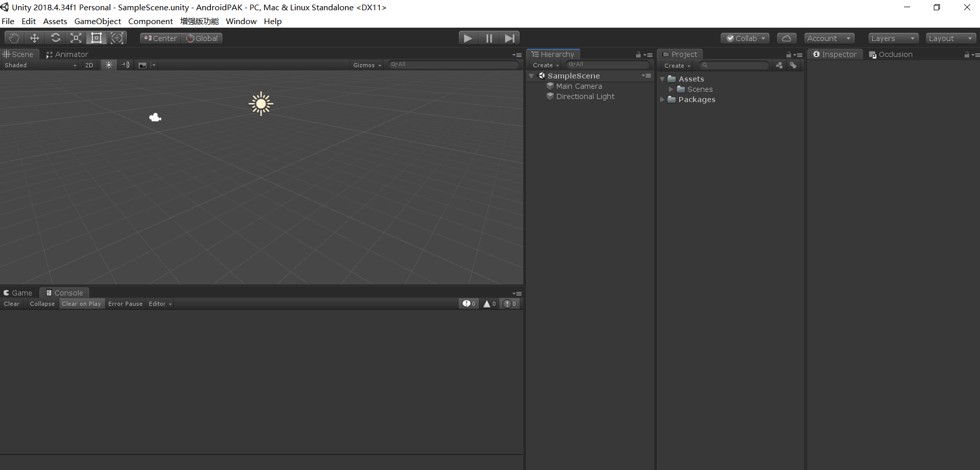Click the Scene view search field

[x=454, y=65]
